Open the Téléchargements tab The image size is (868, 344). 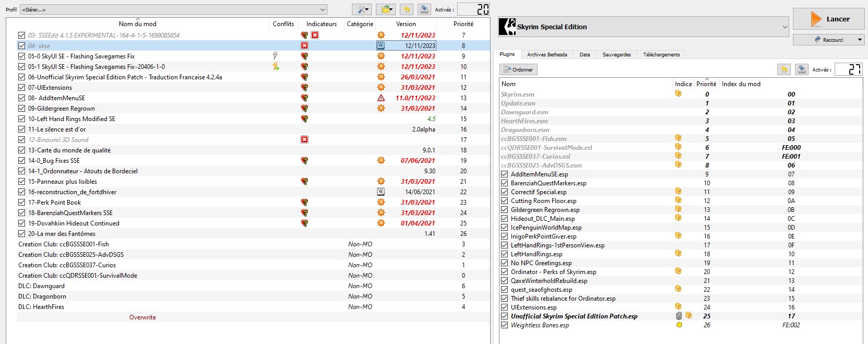(662, 55)
